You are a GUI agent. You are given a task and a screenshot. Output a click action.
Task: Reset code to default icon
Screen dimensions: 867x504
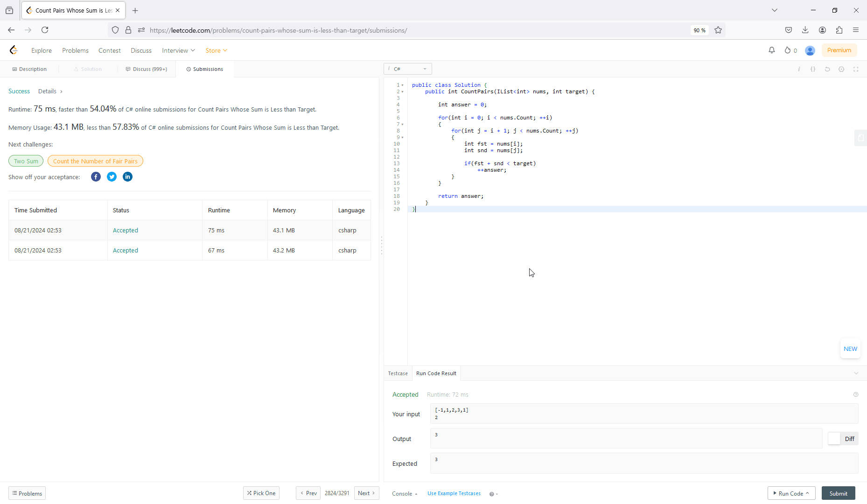point(827,69)
